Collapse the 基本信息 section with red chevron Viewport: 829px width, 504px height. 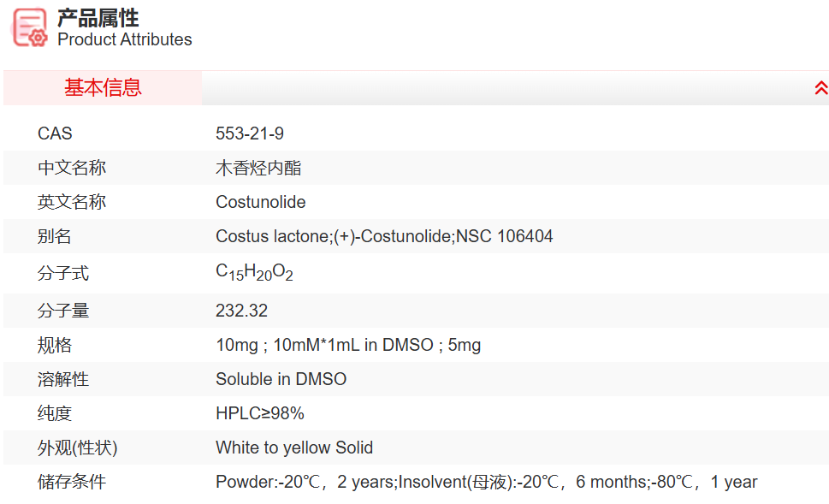(x=820, y=88)
